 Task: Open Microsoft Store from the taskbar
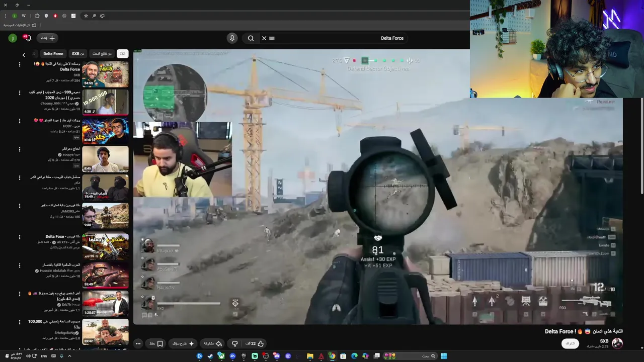pos(343,356)
